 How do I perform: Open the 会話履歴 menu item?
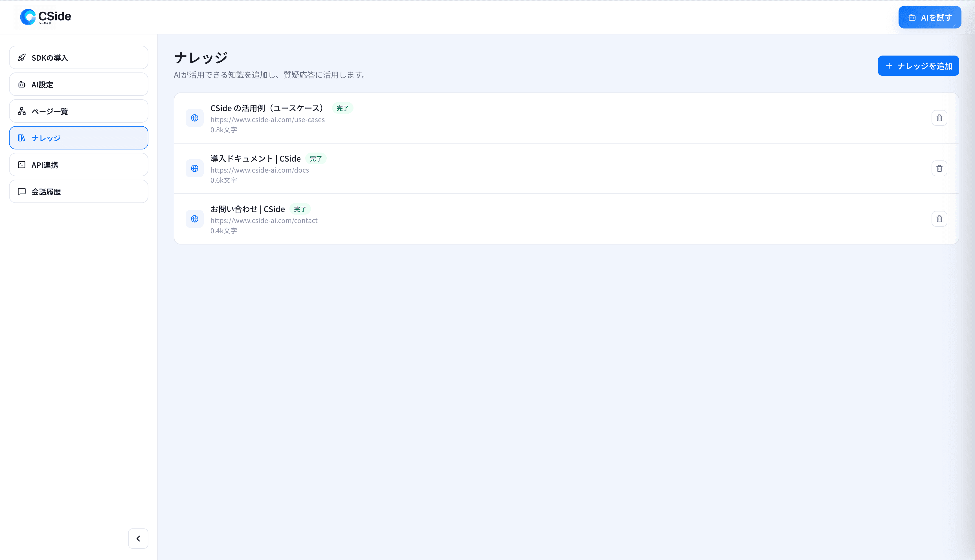point(79,191)
